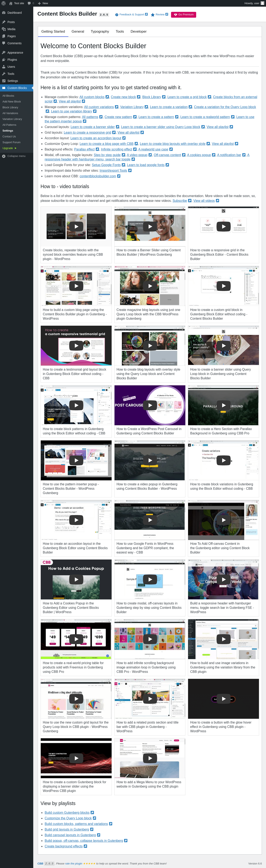Click the Plugins plug icon
Image resolution: width=266 pixels, height=868 pixels.
(4, 60)
